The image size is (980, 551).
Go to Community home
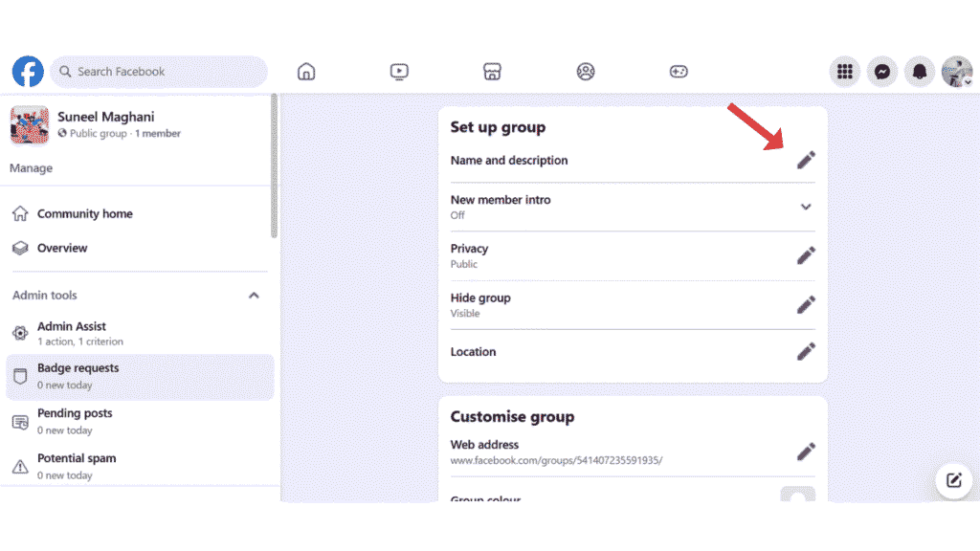(84, 214)
